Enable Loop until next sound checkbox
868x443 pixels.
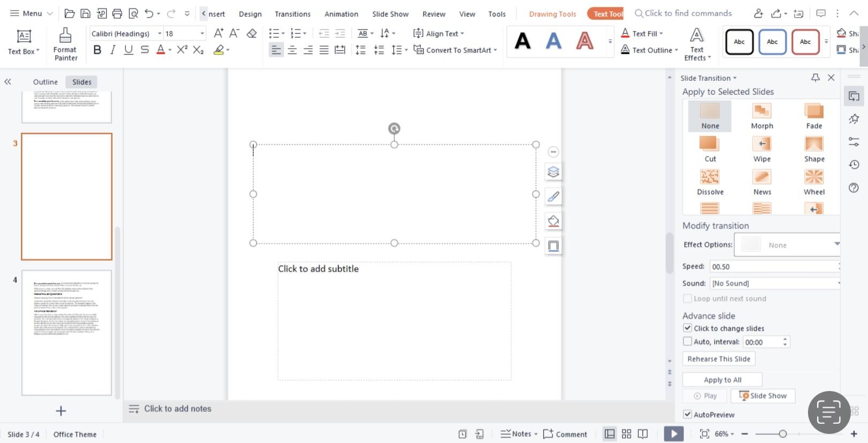click(687, 298)
